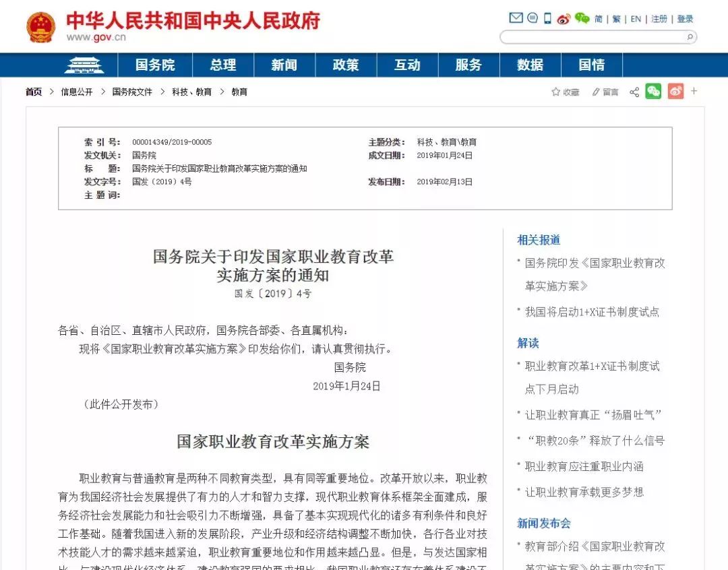This screenshot has width=728, height=570.
Task: Open related article 我国将启动1+X证书制度试点
Action: 592,312
